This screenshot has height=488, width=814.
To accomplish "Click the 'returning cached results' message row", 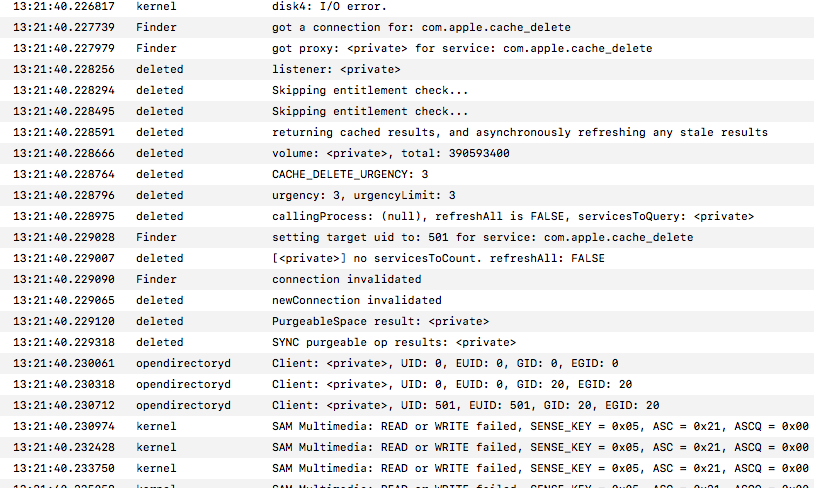I will pos(519,132).
